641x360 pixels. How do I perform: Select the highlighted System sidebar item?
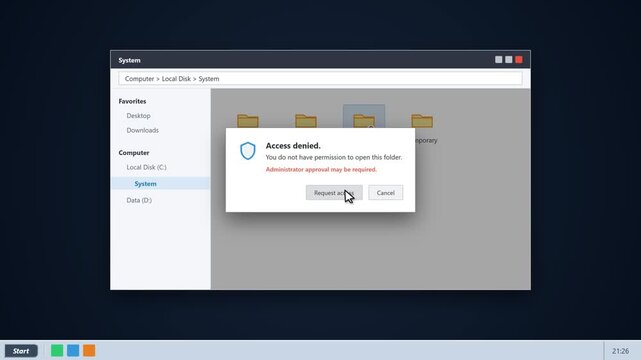(x=160, y=183)
